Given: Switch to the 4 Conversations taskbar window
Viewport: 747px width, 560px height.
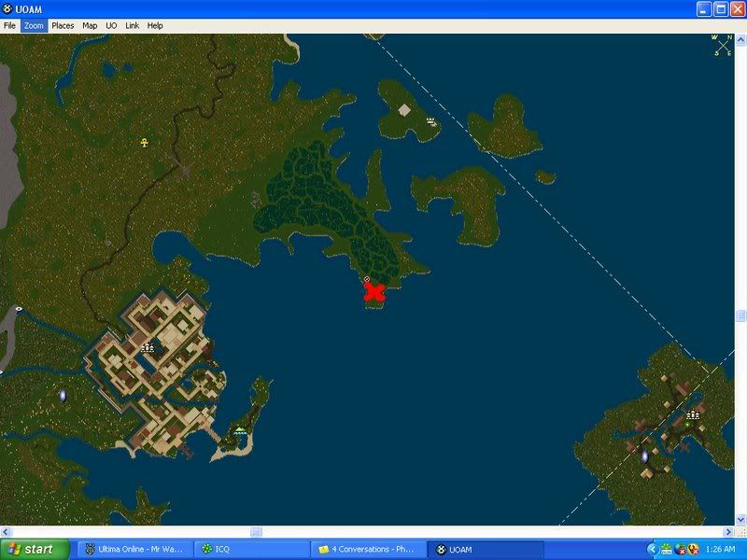Looking at the screenshot, I should tap(369, 550).
